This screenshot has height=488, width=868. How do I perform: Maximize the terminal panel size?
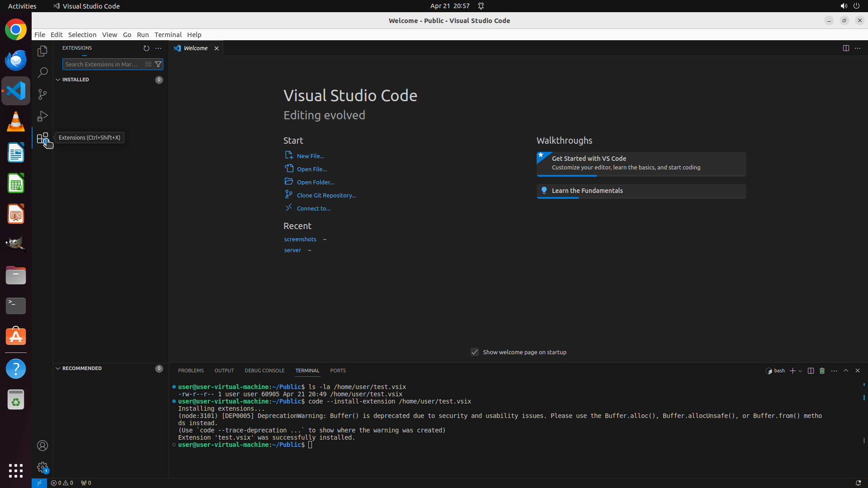(846, 371)
